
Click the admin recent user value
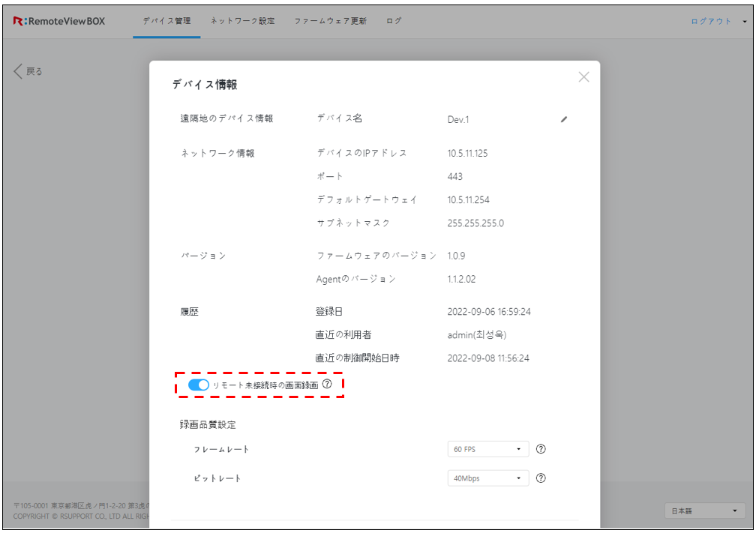(x=476, y=335)
